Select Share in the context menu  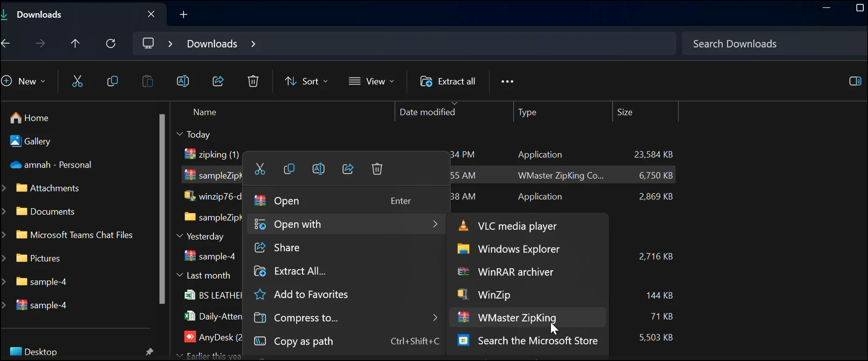pyautogui.click(x=346, y=248)
